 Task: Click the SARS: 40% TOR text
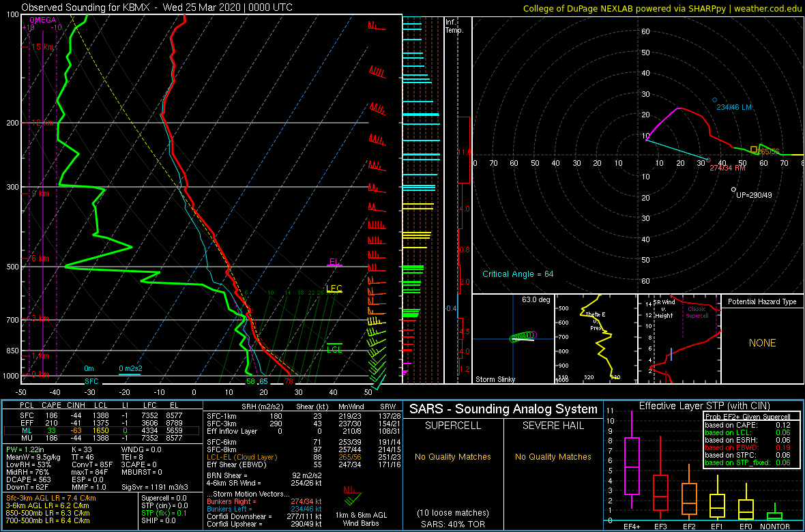(452, 524)
